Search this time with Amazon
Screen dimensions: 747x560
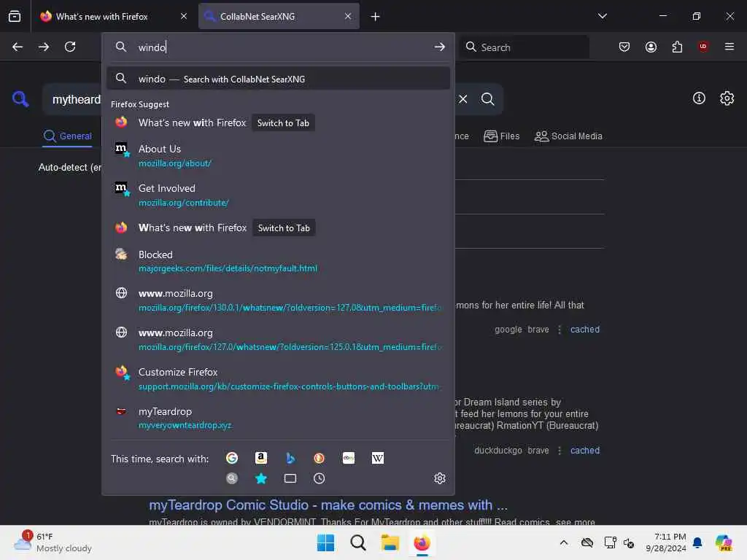pos(261,458)
